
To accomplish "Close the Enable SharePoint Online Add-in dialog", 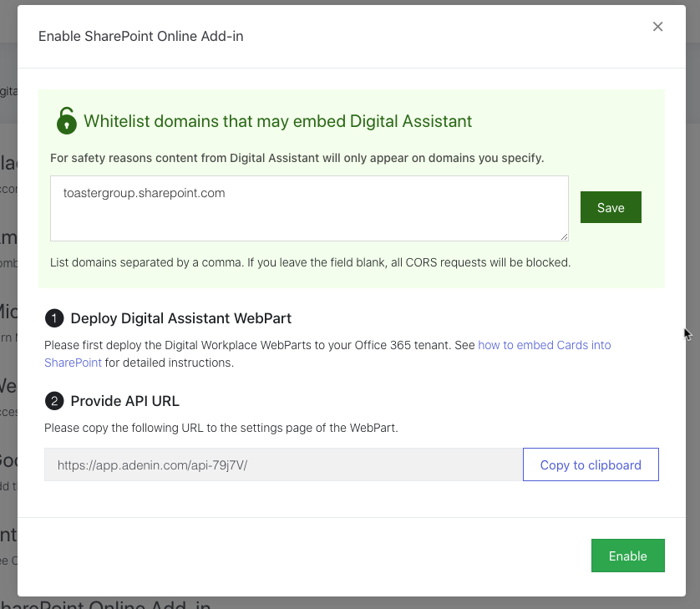I will (x=657, y=27).
